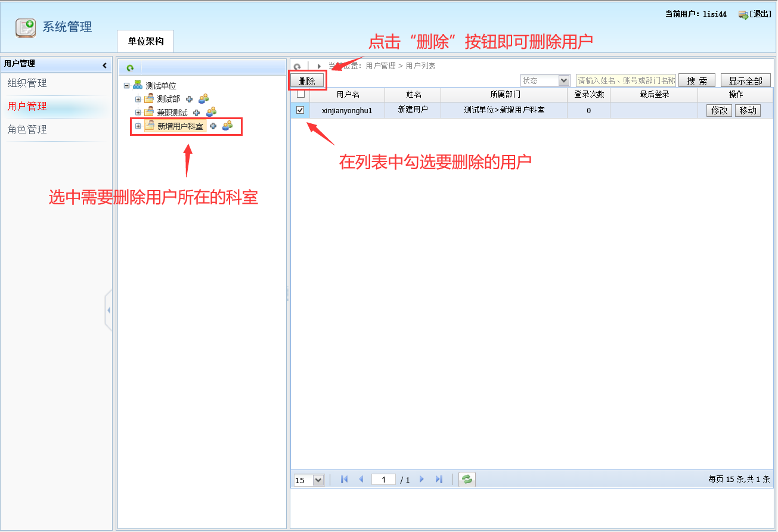
Task: Select the 新增用户科室 tree item
Action: coord(180,126)
